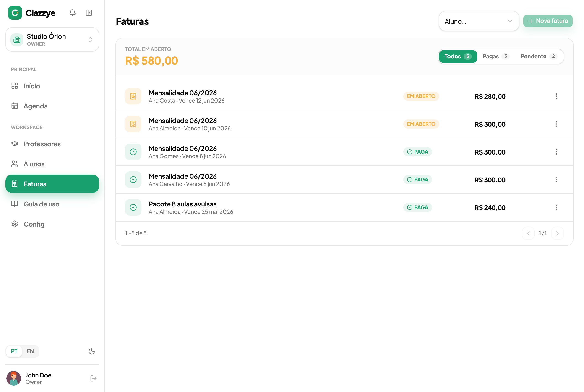
Task: Click Ana Gomes's paid check icon
Action: pos(133,152)
